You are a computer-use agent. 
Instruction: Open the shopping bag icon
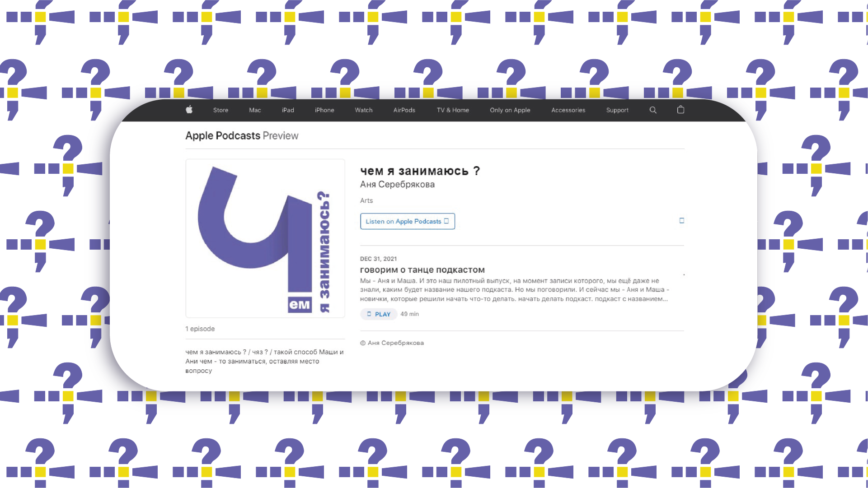tap(681, 110)
